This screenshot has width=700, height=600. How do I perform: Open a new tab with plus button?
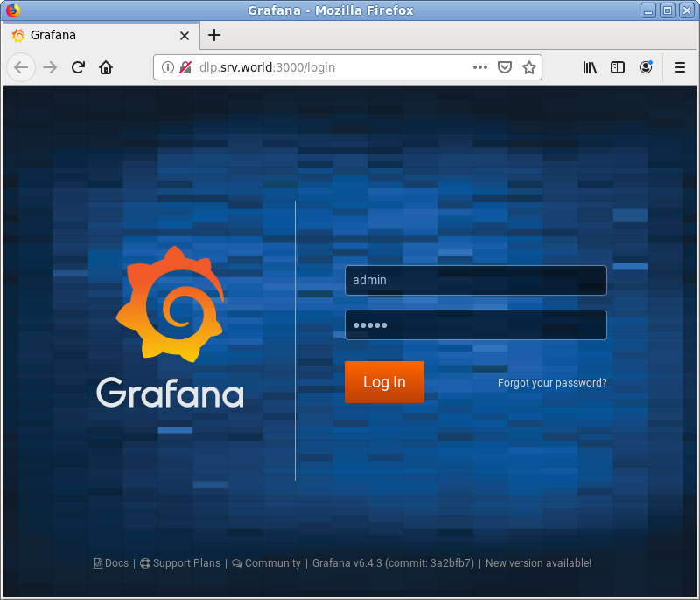[x=214, y=35]
